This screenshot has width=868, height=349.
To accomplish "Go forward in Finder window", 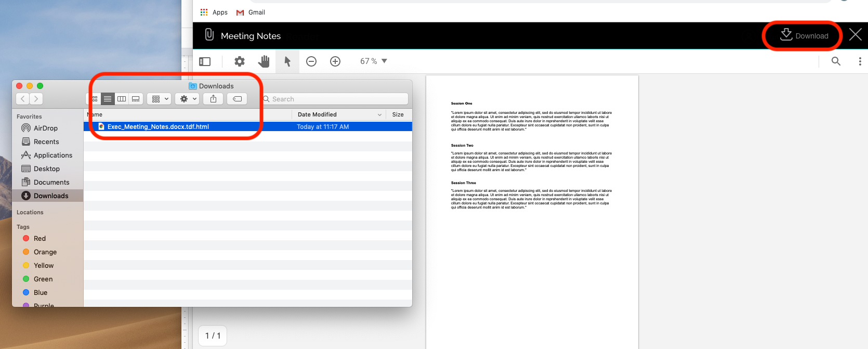I will coord(36,99).
